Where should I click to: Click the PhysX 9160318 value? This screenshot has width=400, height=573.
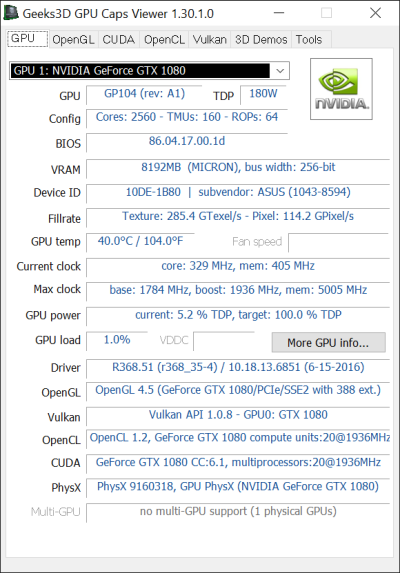[x=238, y=487]
